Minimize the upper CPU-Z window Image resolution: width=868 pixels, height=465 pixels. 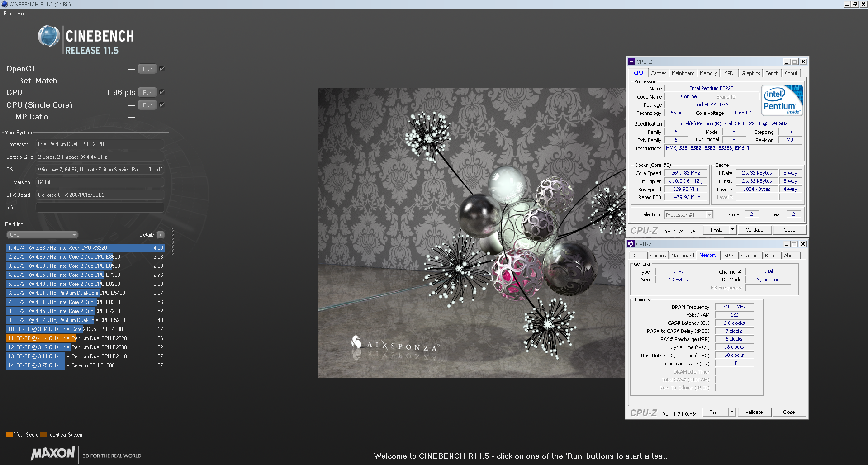coord(787,62)
